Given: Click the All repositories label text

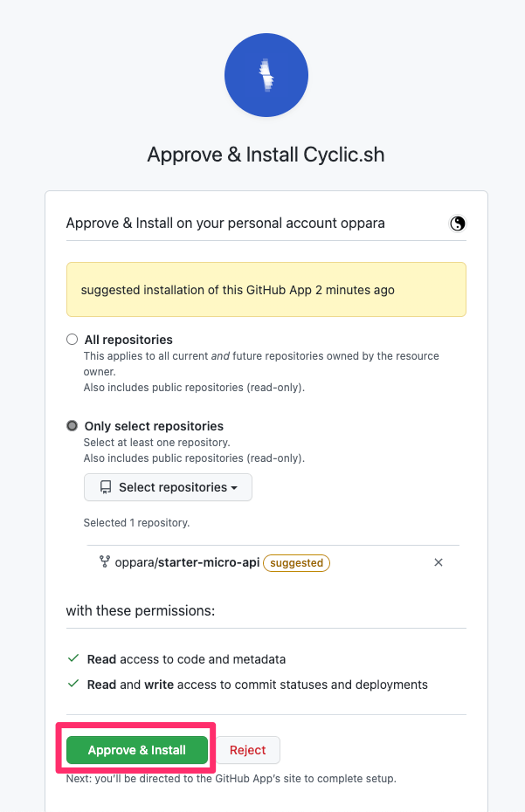Looking at the screenshot, I should (128, 340).
